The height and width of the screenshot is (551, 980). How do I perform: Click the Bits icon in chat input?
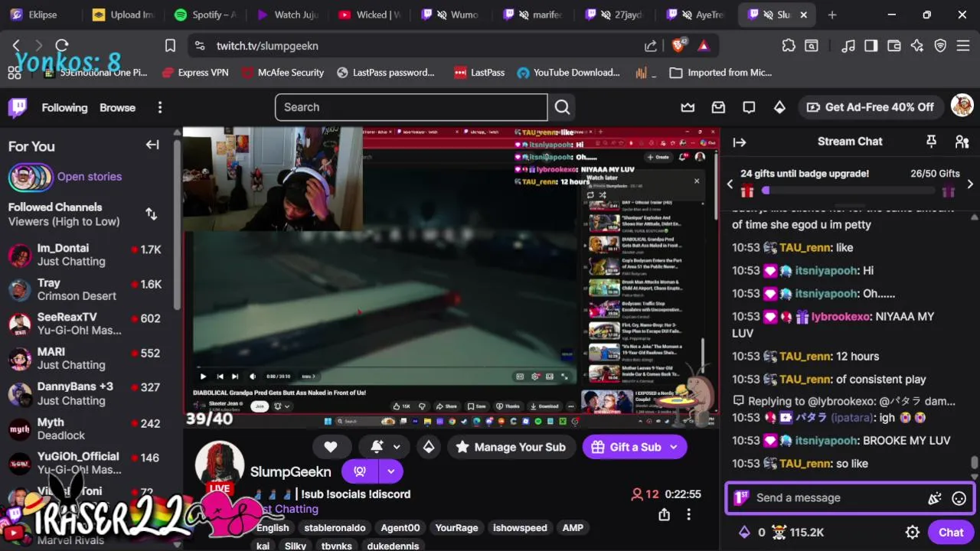pos(934,498)
